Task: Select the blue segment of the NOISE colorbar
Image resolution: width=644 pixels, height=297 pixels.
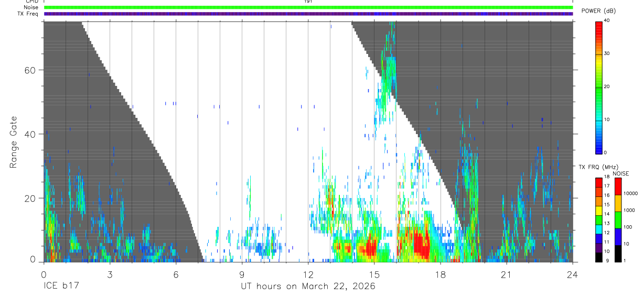Action: [617, 237]
